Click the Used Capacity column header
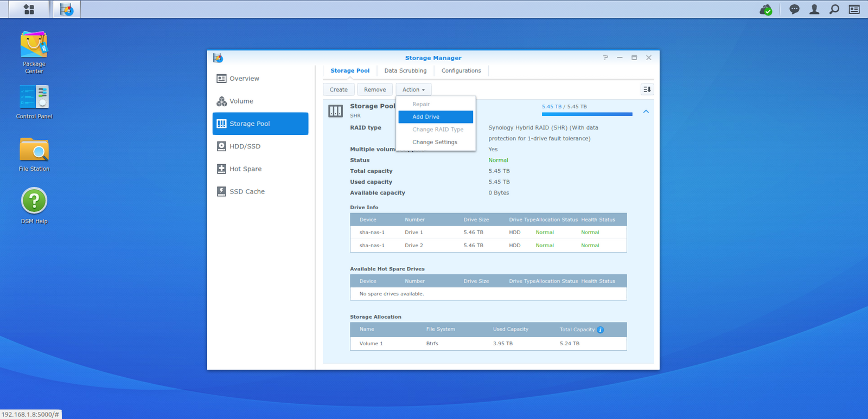The image size is (868, 419). [x=510, y=329]
